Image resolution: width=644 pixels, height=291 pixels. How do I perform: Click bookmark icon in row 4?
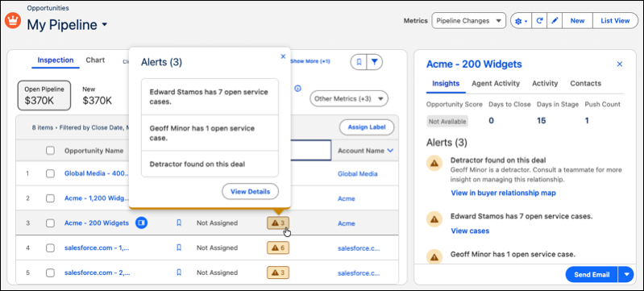[179, 247]
